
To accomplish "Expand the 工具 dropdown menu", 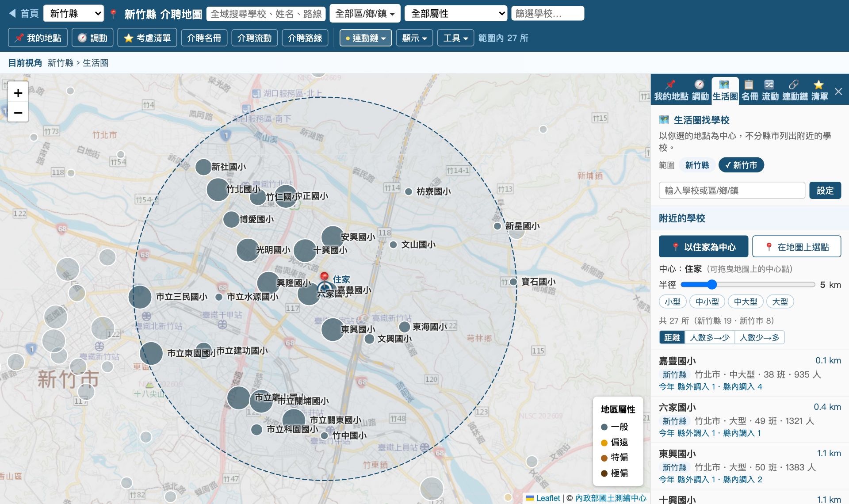I will tap(455, 38).
